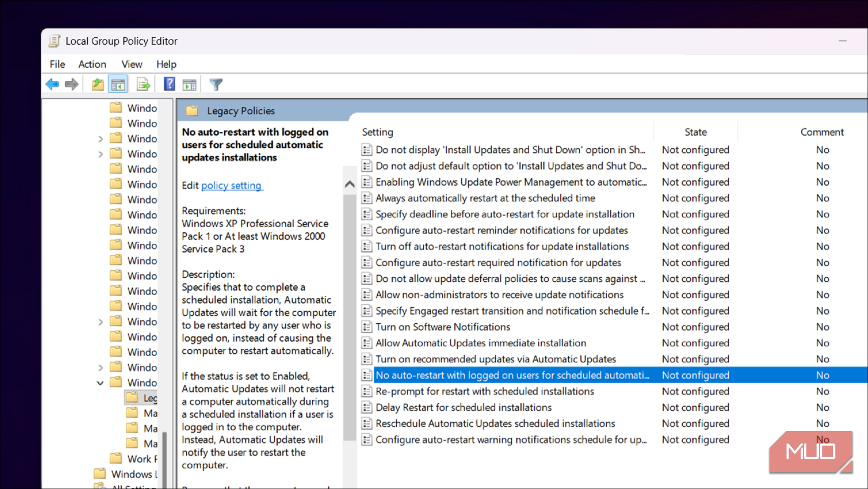Select 'Delay Restart for scheduled installations'
The width and height of the screenshot is (868, 489).
[463, 407]
